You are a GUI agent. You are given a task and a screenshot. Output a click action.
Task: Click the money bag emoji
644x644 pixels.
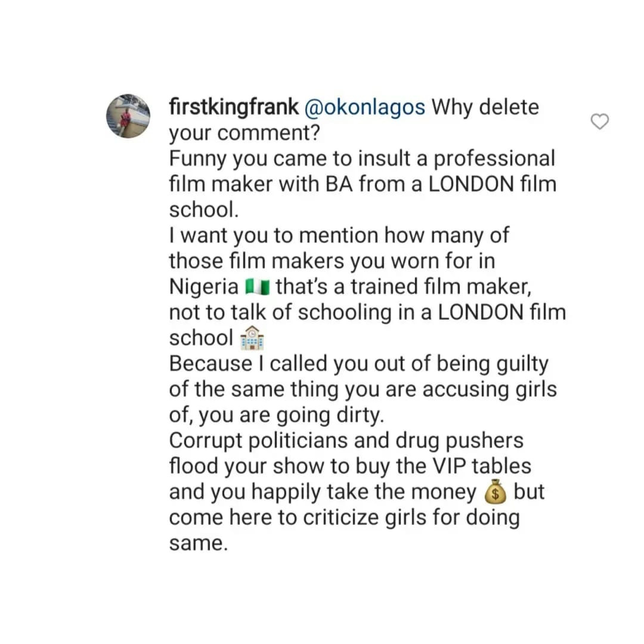(495, 491)
